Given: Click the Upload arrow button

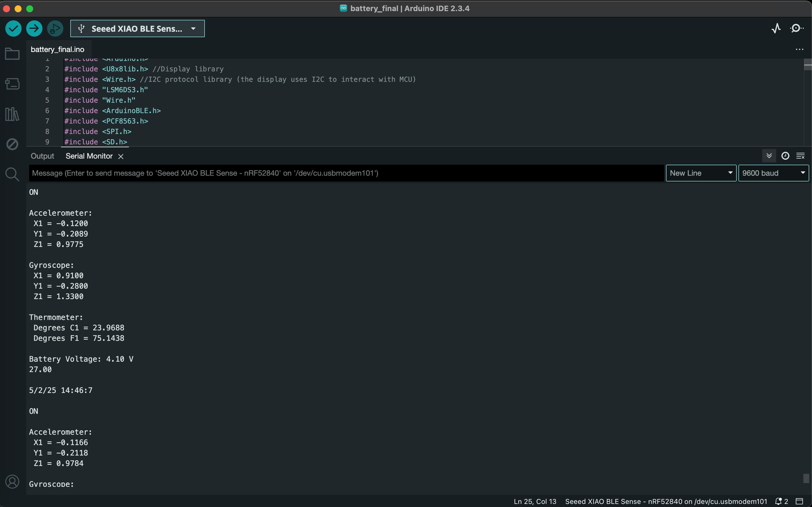Looking at the screenshot, I should pos(34,29).
